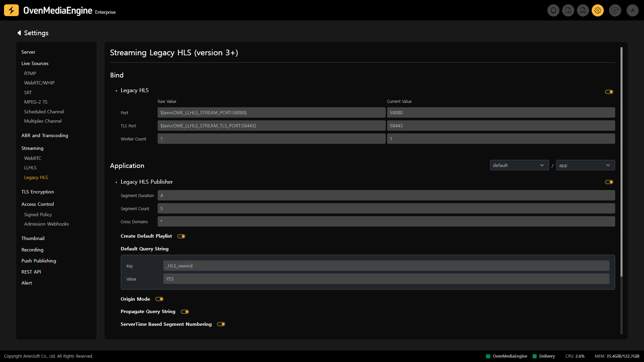The width and height of the screenshot is (644, 362).
Task: Expand the app application dropdown
Action: click(x=585, y=165)
